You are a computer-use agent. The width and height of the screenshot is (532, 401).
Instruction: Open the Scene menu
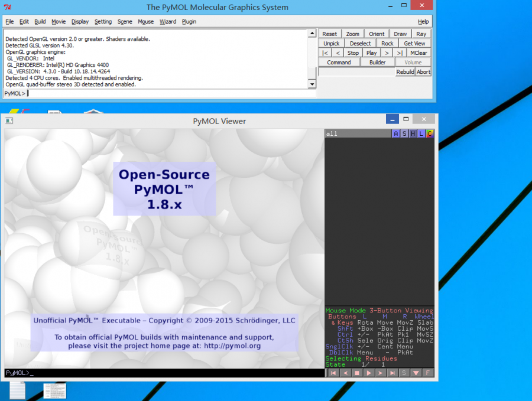click(x=125, y=21)
